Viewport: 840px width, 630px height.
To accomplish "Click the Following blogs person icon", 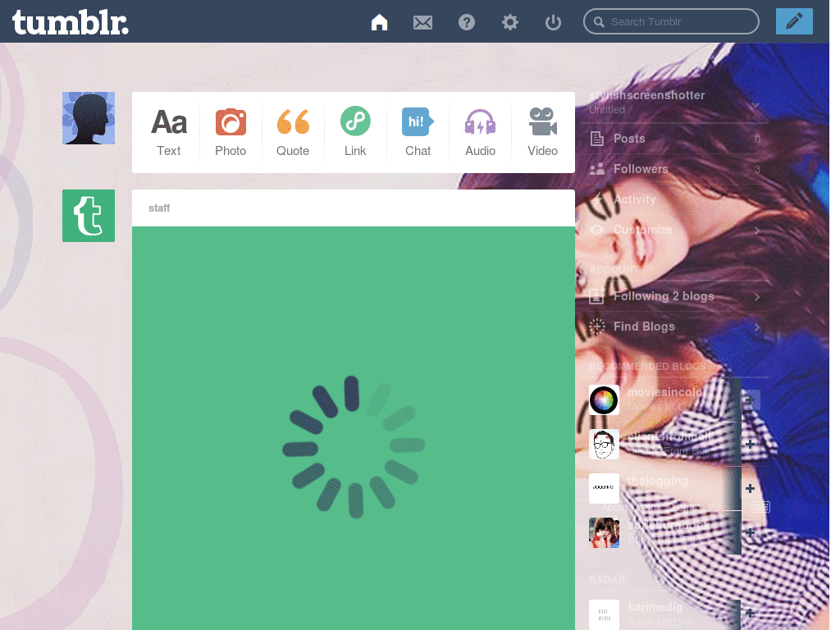I will (x=597, y=295).
